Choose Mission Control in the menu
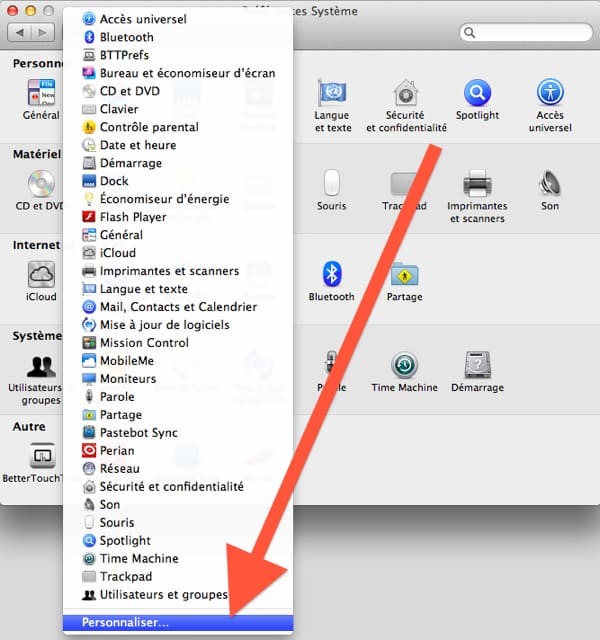This screenshot has height=640, width=600. (x=178, y=342)
